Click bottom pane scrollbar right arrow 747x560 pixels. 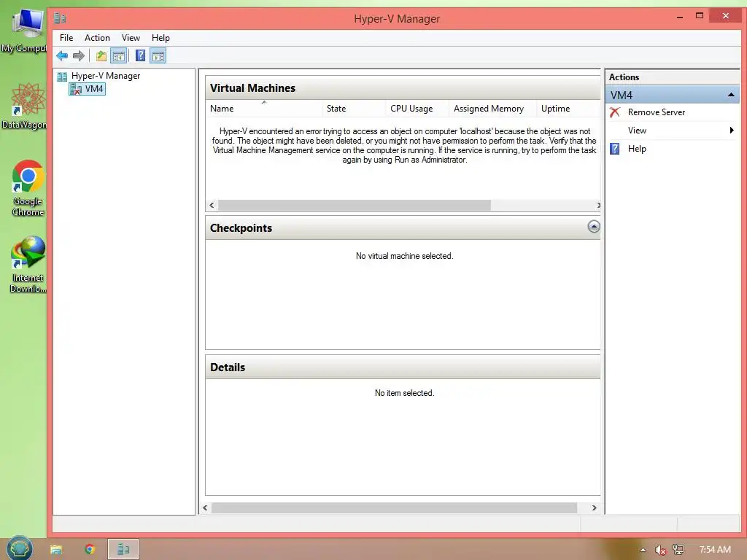594,507
